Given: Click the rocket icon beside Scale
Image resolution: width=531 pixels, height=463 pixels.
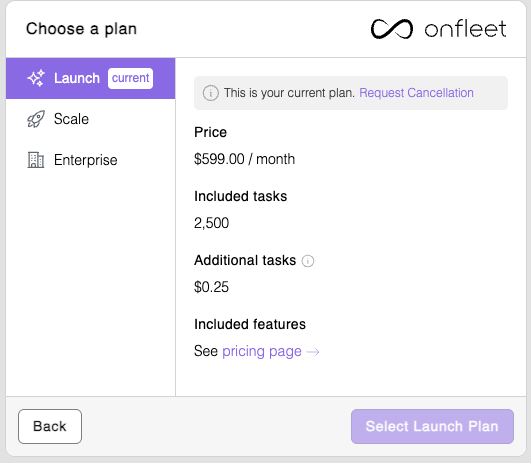Looking at the screenshot, I should tap(36, 119).
